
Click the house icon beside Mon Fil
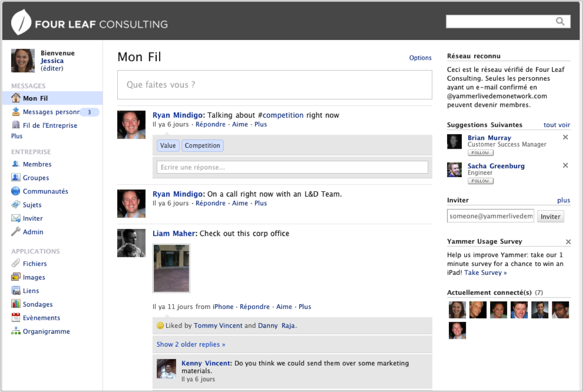[16, 98]
